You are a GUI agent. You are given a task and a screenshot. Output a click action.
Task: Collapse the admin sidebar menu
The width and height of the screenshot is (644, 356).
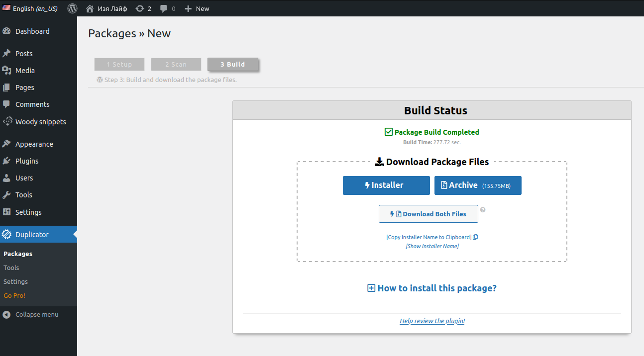[x=30, y=314]
